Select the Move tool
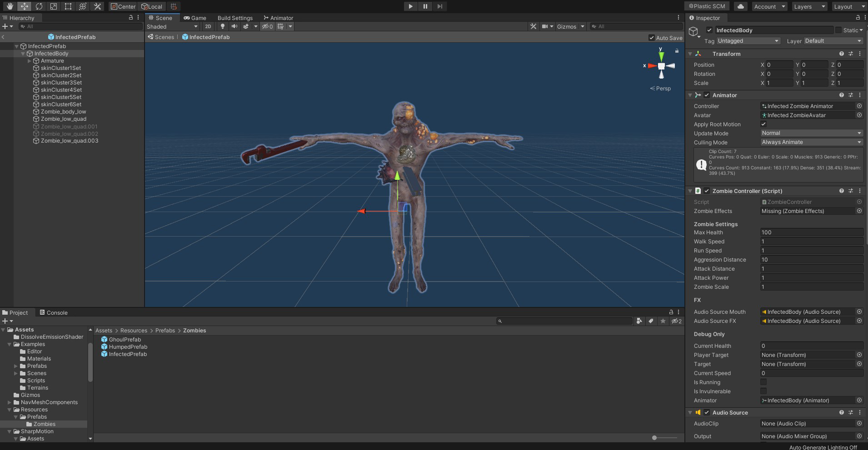Image resolution: width=868 pixels, height=450 pixels. pos(24,6)
